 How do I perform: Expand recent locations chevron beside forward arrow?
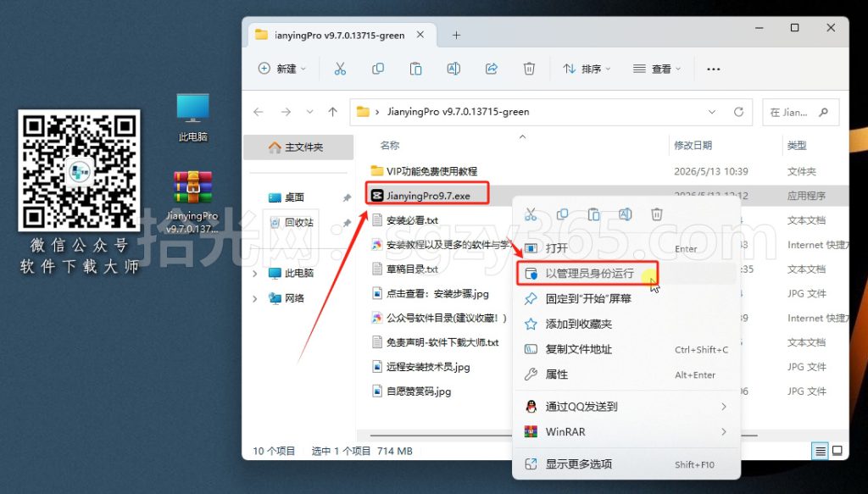tap(310, 112)
